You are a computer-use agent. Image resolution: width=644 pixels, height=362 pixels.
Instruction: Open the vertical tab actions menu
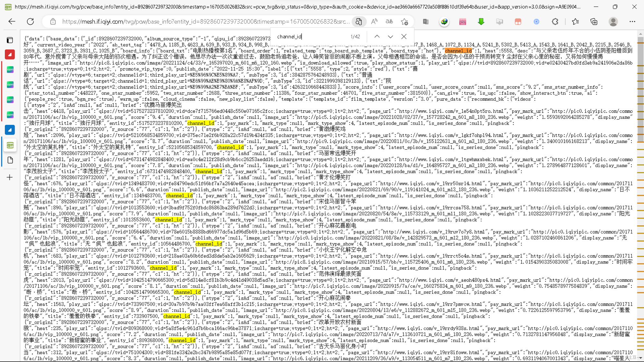coord(10,40)
